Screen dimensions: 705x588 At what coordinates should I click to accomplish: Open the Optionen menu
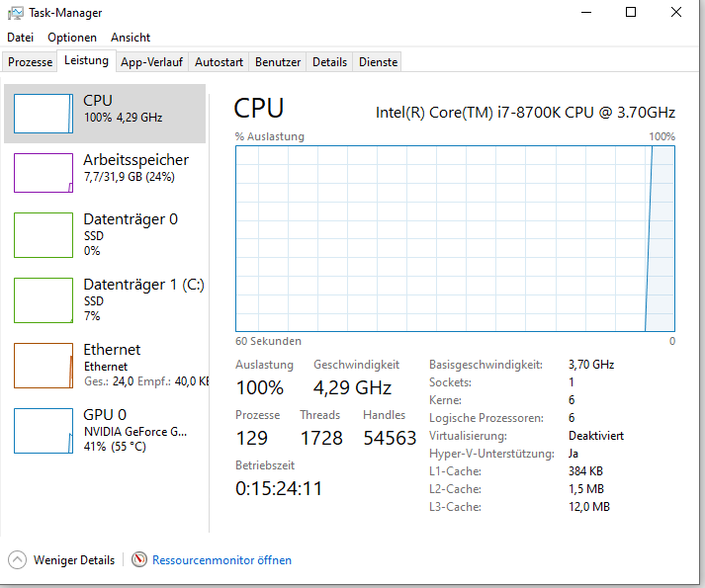pos(72,38)
